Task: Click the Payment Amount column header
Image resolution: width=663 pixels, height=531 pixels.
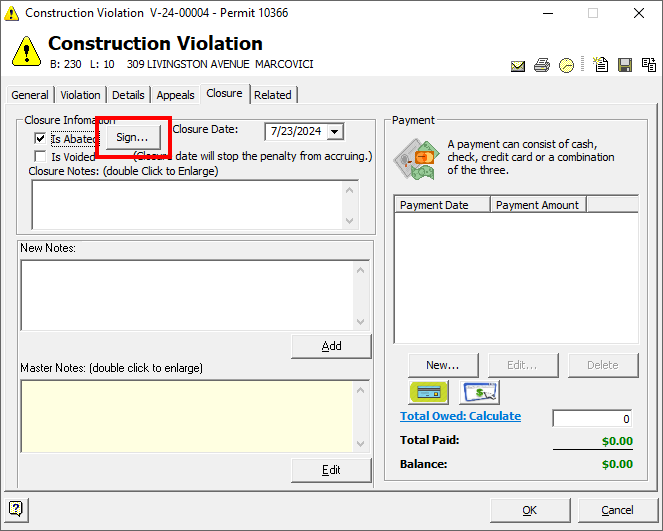Action: pos(538,205)
